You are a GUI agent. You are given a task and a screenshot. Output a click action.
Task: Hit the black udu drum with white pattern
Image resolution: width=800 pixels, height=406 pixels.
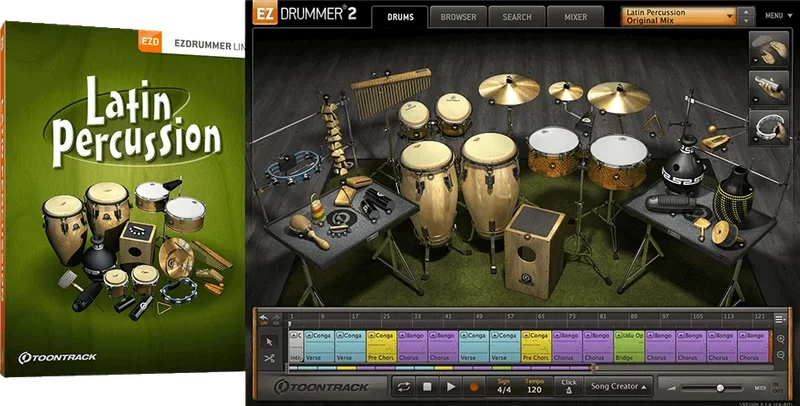coord(684,166)
